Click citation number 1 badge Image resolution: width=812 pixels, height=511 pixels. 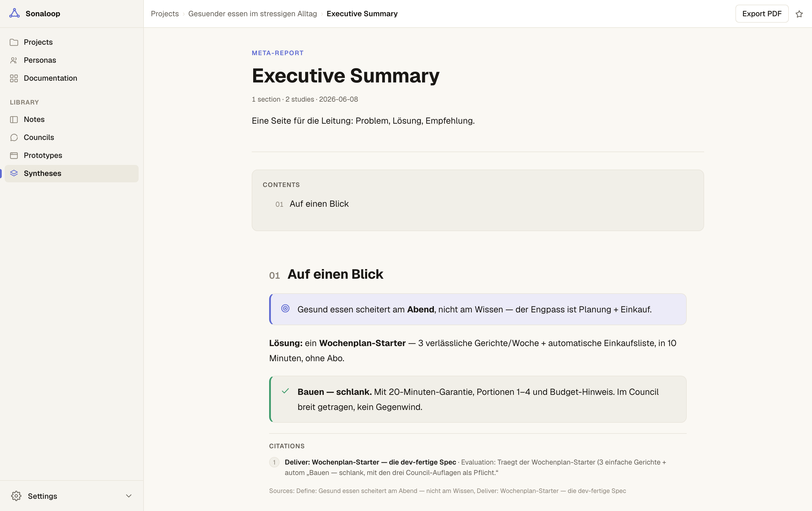(274, 462)
